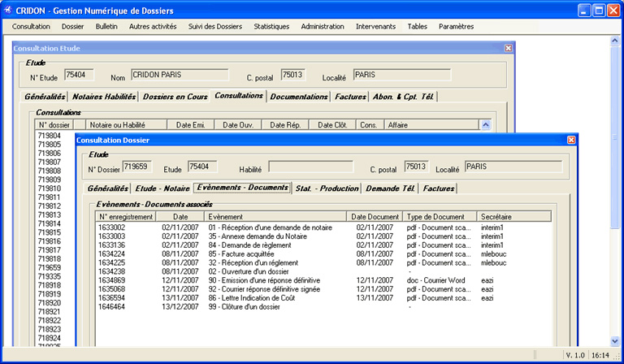Open the Documentations tab
Viewport: 624px width, 364px height.
[298, 97]
